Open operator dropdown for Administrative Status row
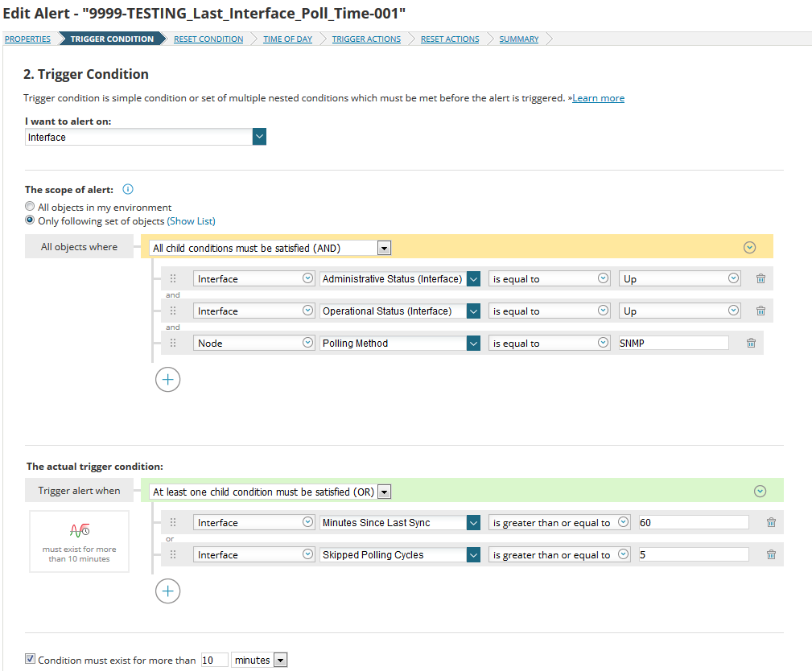This screenshot has width=812, height=671. (549, 278)
